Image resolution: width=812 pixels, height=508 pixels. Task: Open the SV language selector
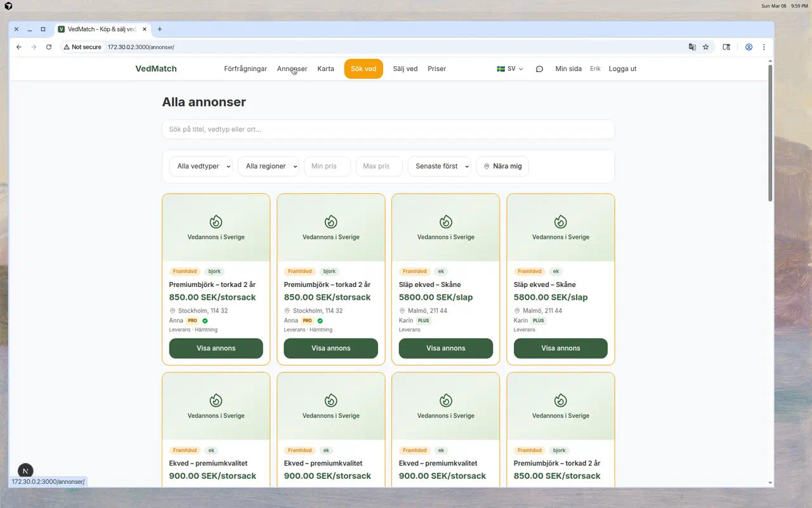[x=509, y=69]
